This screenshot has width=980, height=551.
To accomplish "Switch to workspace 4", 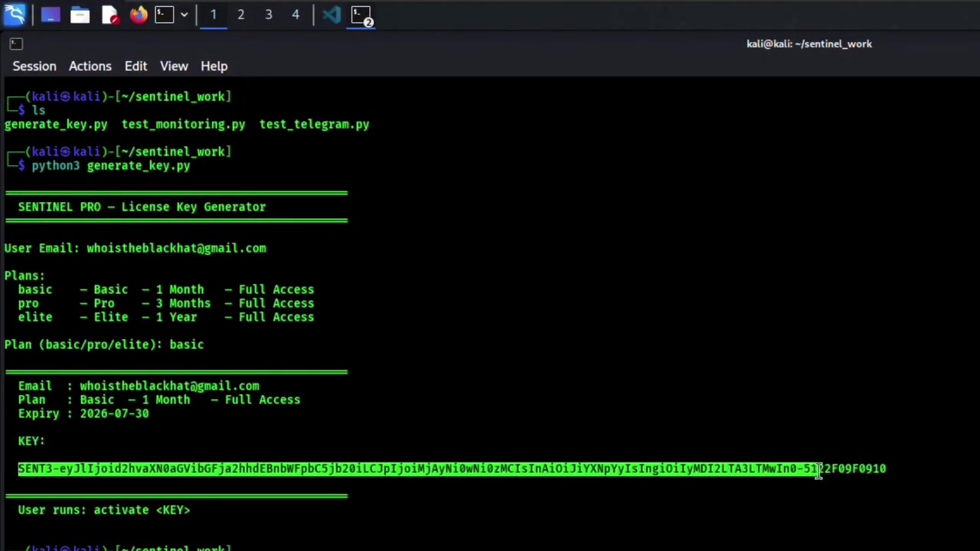I will point(296,15).
